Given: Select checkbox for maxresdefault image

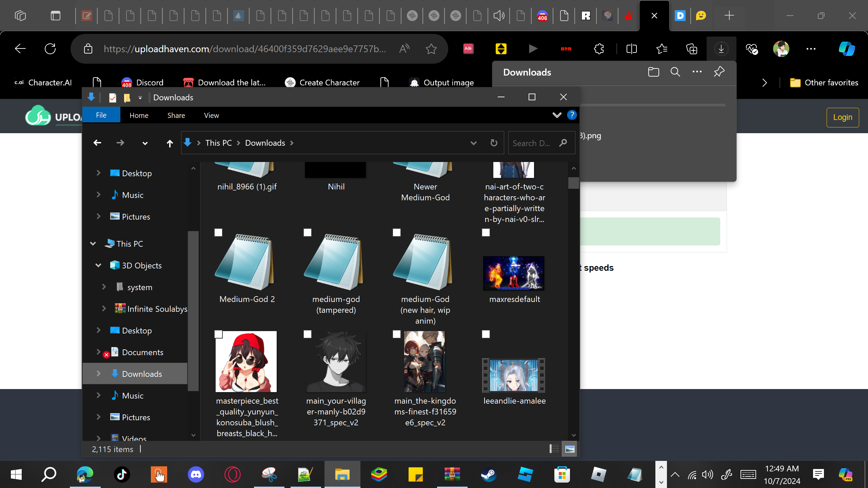Looking at the screenshot, I should coord(486,232).
